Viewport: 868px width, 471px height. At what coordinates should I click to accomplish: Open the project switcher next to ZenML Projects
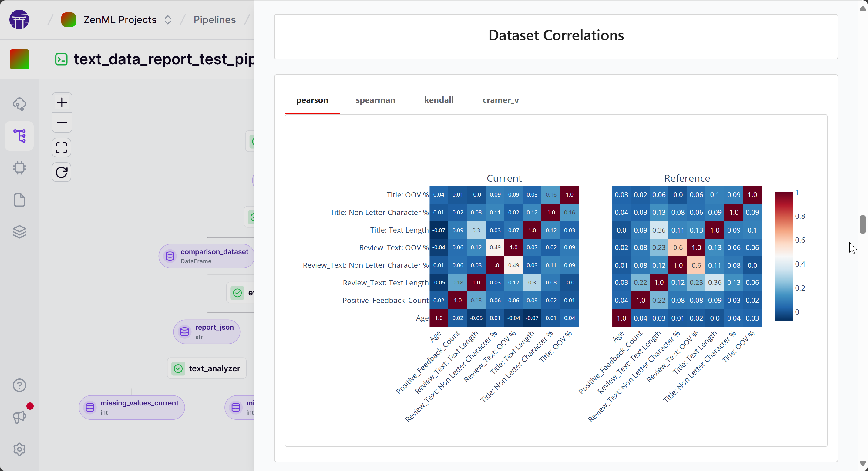click(168, 19)
